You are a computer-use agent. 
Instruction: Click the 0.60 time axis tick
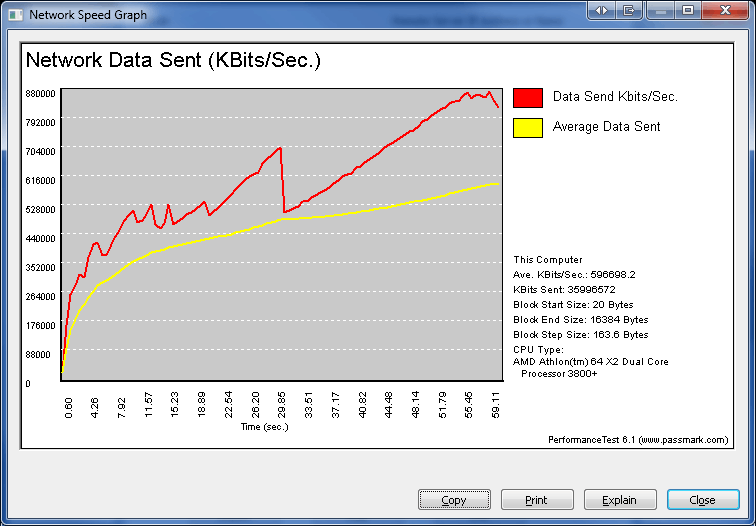pos(68,408)
